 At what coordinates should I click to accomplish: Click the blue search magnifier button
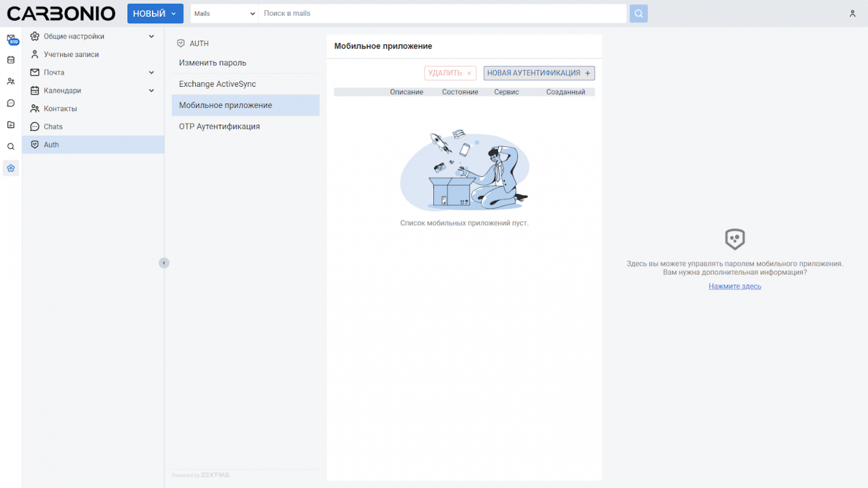coord(638,13)
